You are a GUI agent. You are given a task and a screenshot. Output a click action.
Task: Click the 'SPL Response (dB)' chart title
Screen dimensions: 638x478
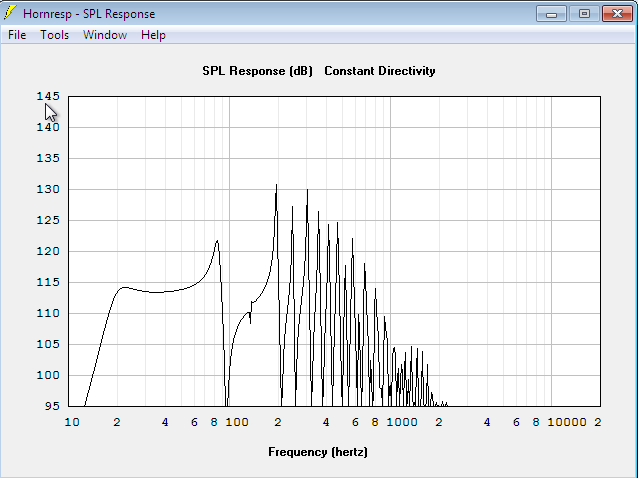[258, 71]
